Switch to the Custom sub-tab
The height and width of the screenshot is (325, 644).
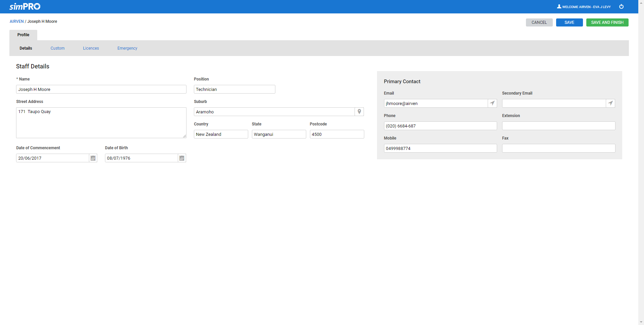click(58, 48)
